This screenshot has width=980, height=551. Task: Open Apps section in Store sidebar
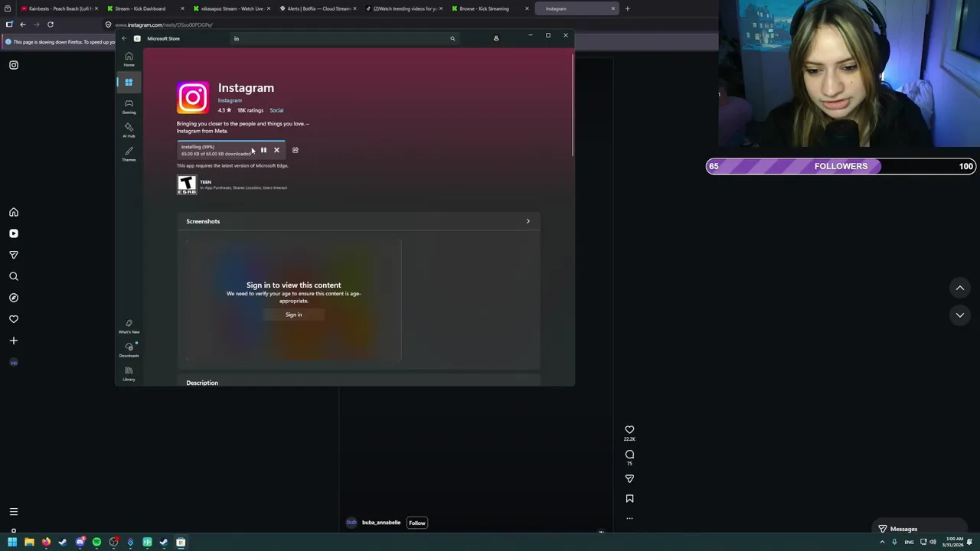(129, 82)
